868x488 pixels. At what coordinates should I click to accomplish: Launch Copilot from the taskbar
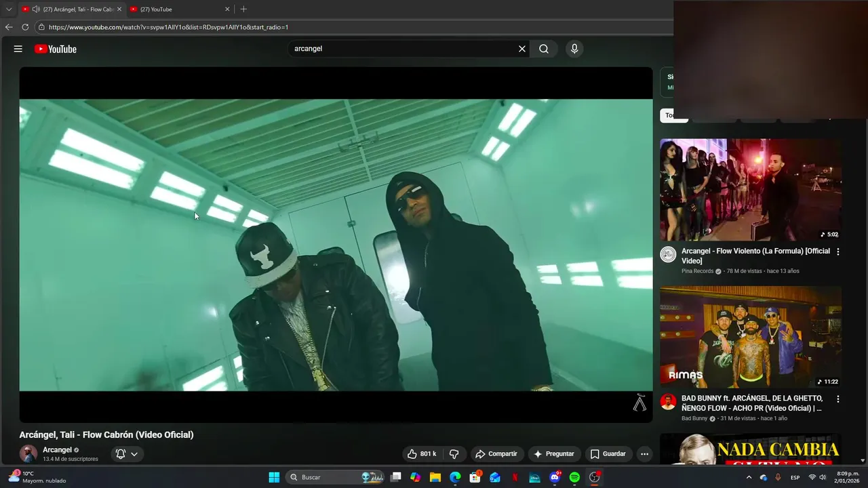[x=416, y=477]
